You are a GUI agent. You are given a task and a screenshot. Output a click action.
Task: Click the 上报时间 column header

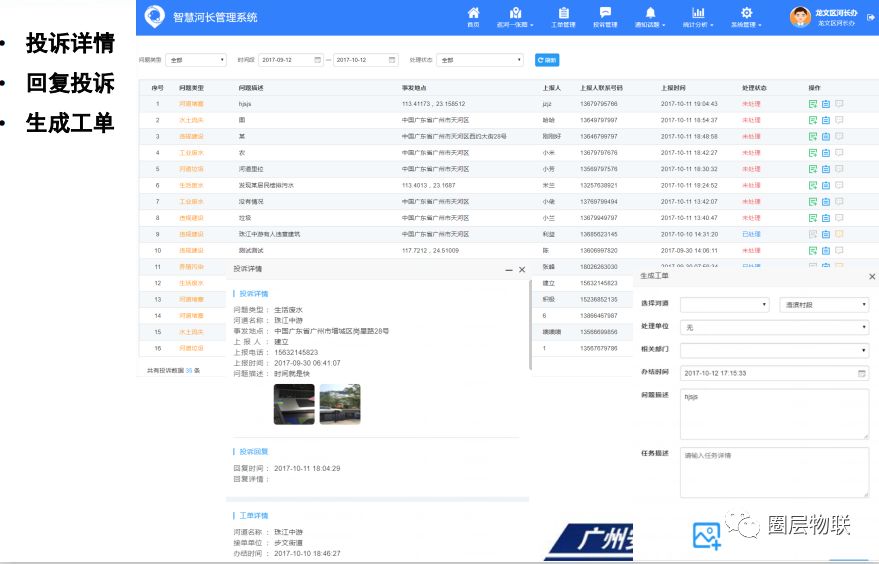[673, 88]
